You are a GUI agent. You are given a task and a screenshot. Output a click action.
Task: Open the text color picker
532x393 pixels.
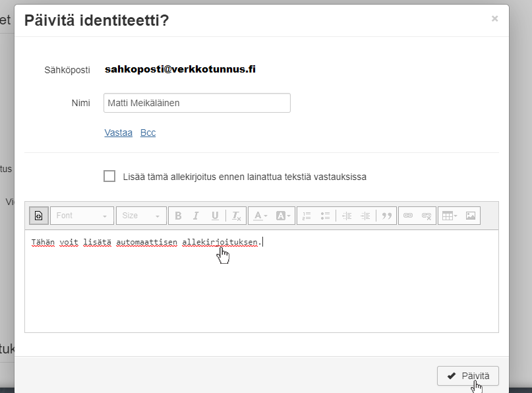[260, 216]
